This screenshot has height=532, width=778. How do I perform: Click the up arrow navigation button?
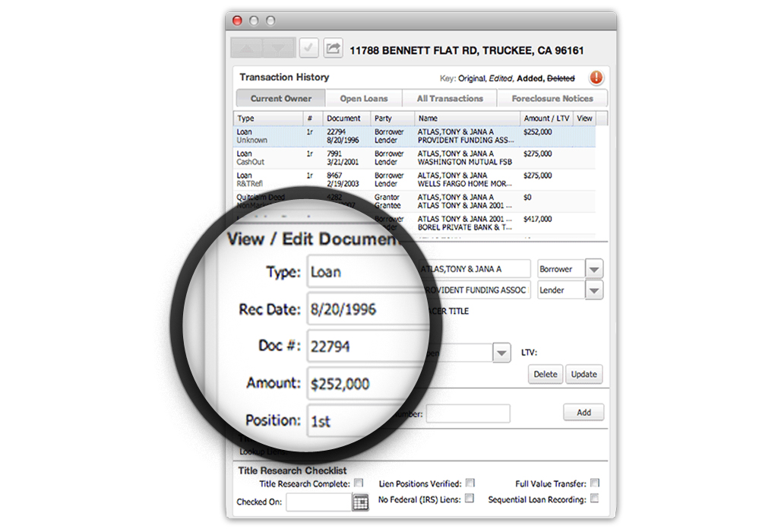point(247,49)
